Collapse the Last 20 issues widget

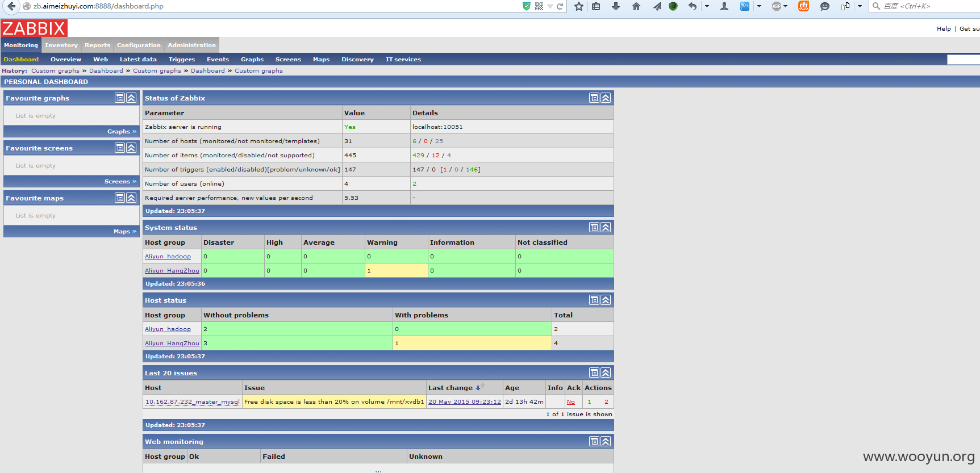point(606,372)
